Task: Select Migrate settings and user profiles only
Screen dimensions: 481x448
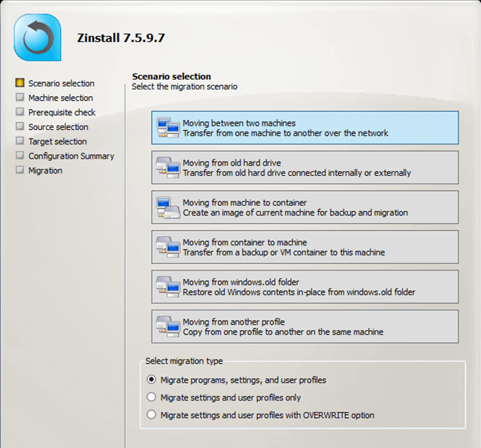Action: (x=151, y=397)
